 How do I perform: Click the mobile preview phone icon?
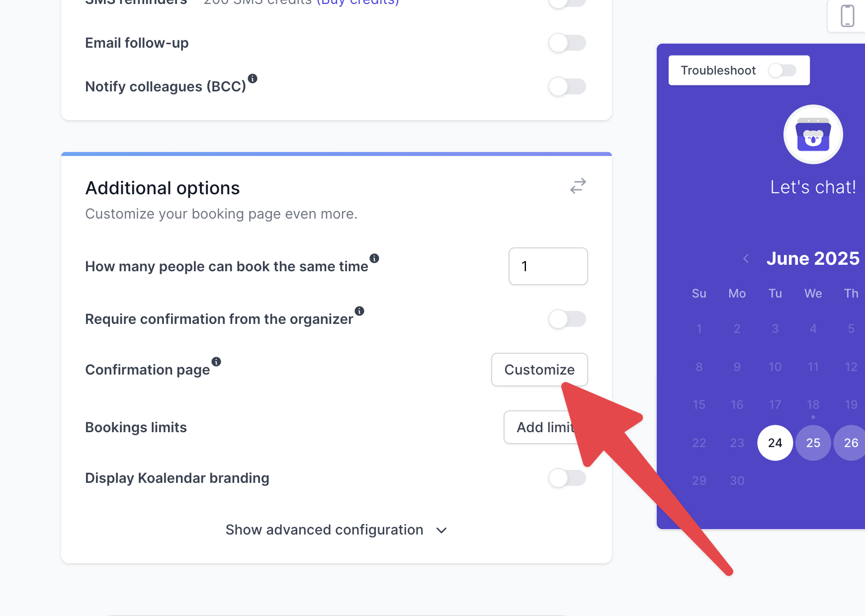pos(847,16)
